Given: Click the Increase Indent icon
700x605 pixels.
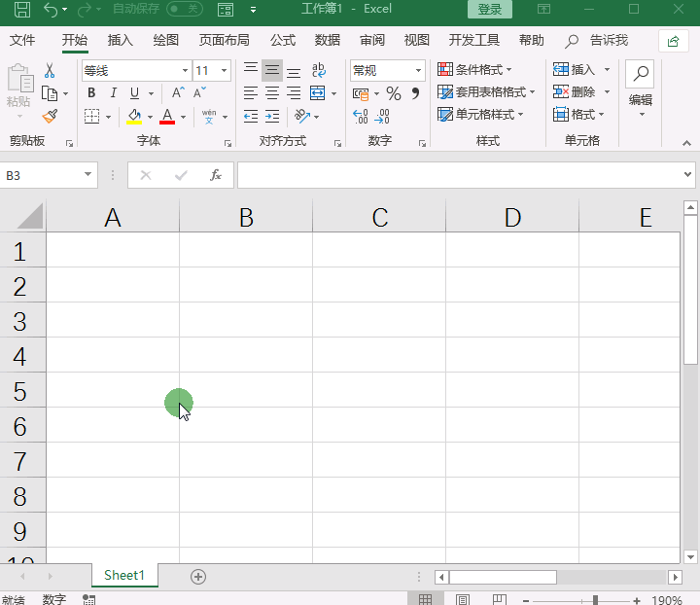Looking at the screenshot, I should tap(272, 117).
